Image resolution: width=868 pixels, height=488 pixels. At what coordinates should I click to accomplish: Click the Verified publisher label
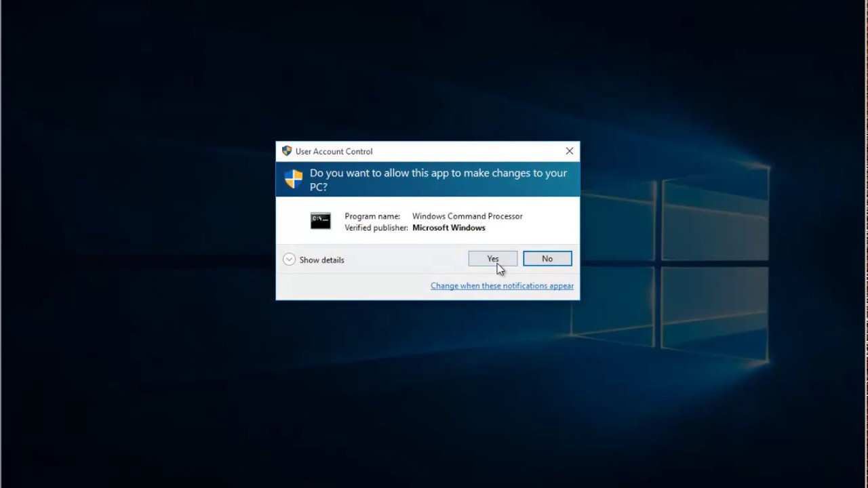point(376,228)
